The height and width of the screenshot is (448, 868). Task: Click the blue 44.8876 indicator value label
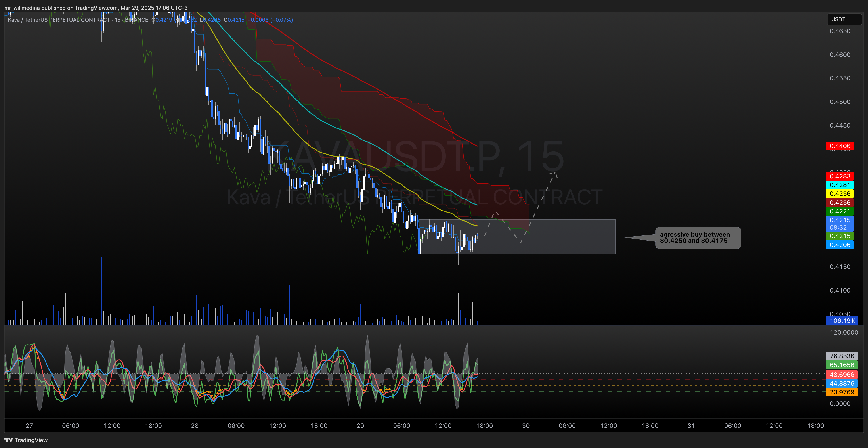(x=842, y=384)
